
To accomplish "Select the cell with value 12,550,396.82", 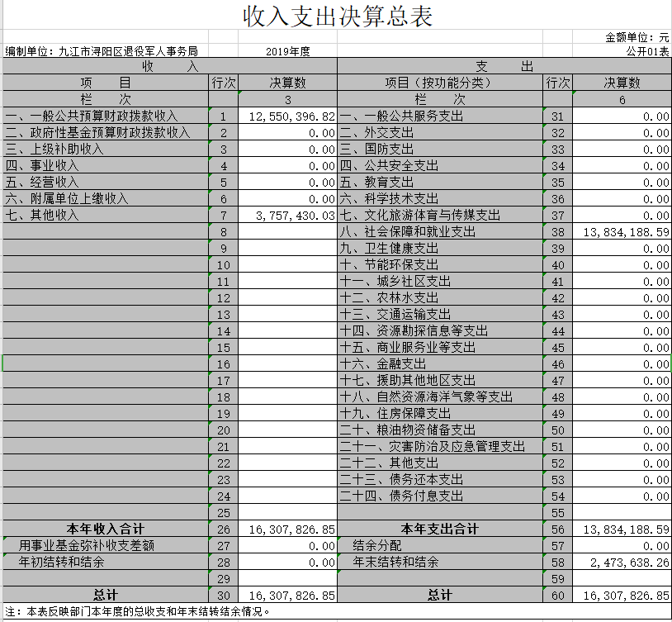I will point(287,116).
